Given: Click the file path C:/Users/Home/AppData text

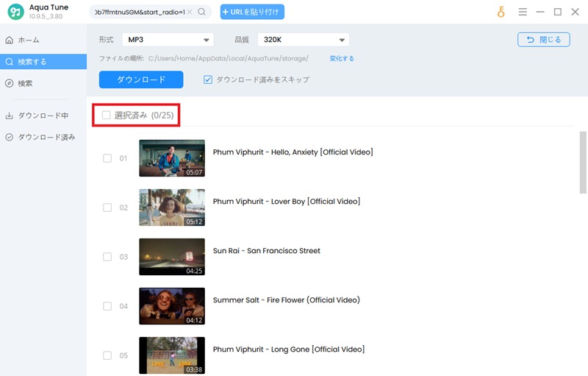Looking at the screenshot, I should tap(229, 59).
